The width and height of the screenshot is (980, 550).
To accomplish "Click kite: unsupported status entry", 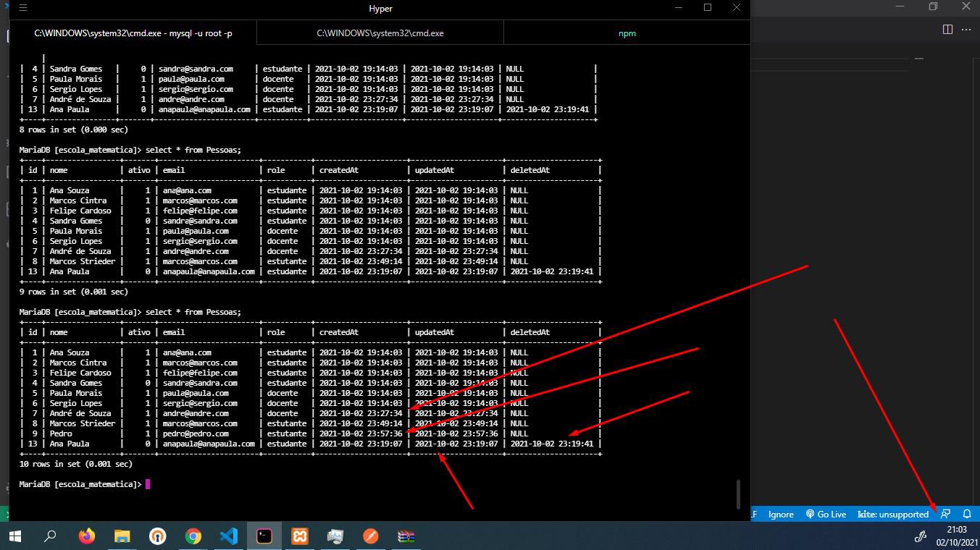I will coord(892,514).
